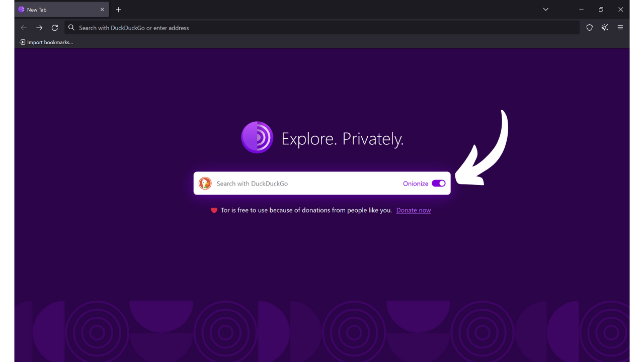Click the forward navigation arrow

click(39, 28)
